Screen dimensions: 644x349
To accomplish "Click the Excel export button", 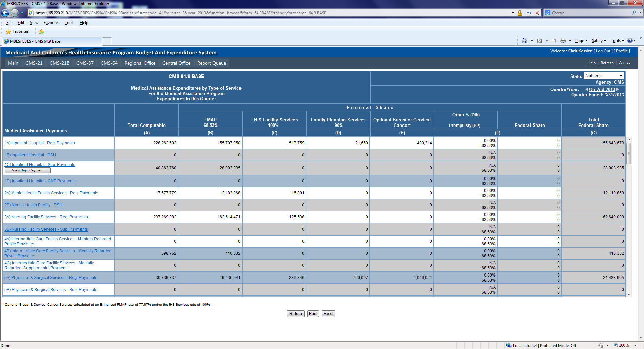I will [328, 314].
